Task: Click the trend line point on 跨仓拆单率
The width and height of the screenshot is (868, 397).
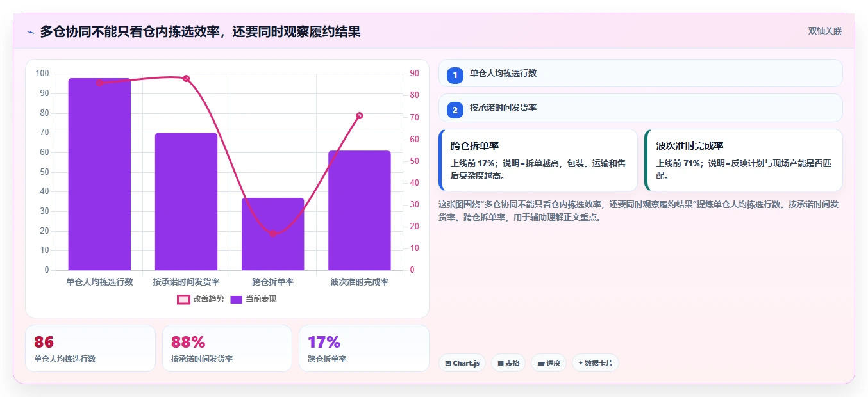Action: [272, 234]
